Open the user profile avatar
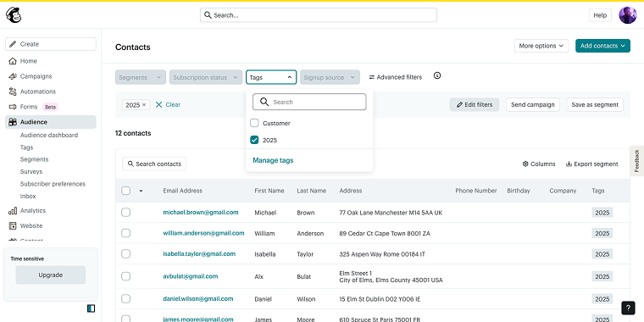 pyautogui.click(x=628, y=15)
